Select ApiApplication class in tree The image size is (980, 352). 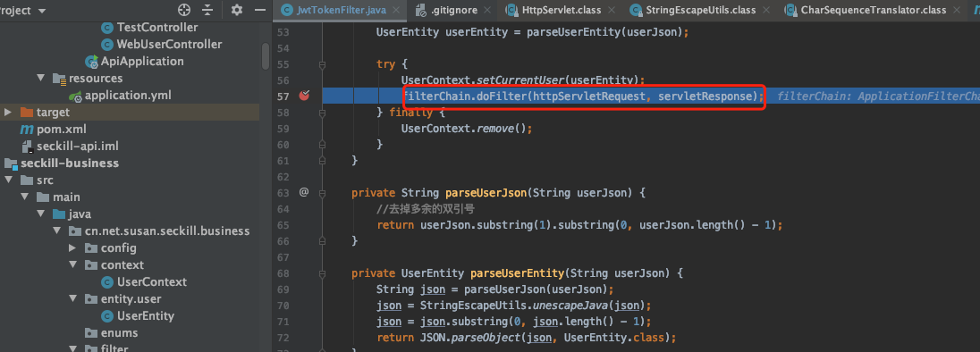(x=142, y=61)
